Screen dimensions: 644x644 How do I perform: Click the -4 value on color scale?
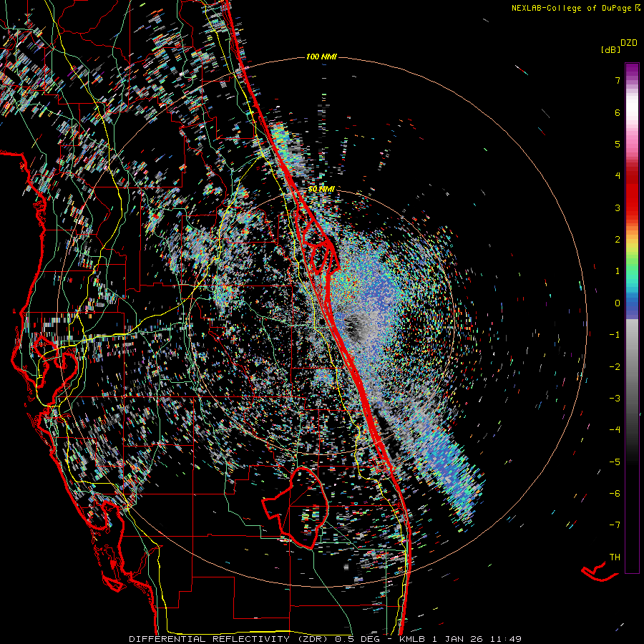click(x=615, y=430)
